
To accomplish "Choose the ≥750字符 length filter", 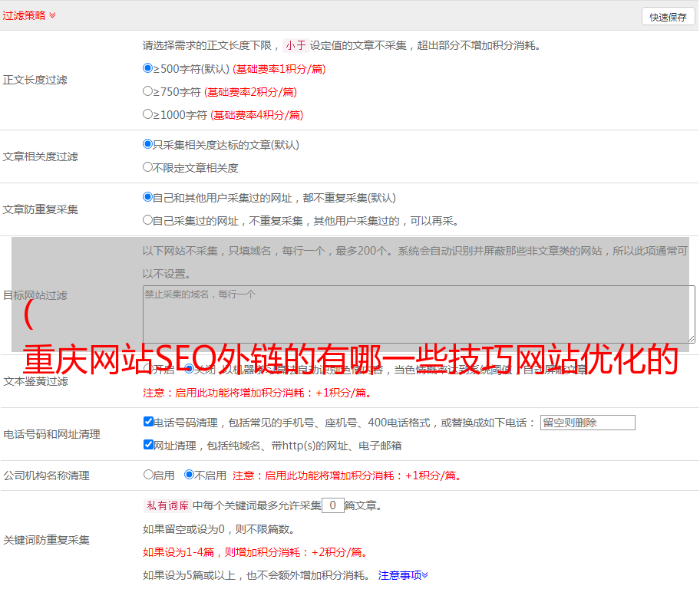I will 148,91.
